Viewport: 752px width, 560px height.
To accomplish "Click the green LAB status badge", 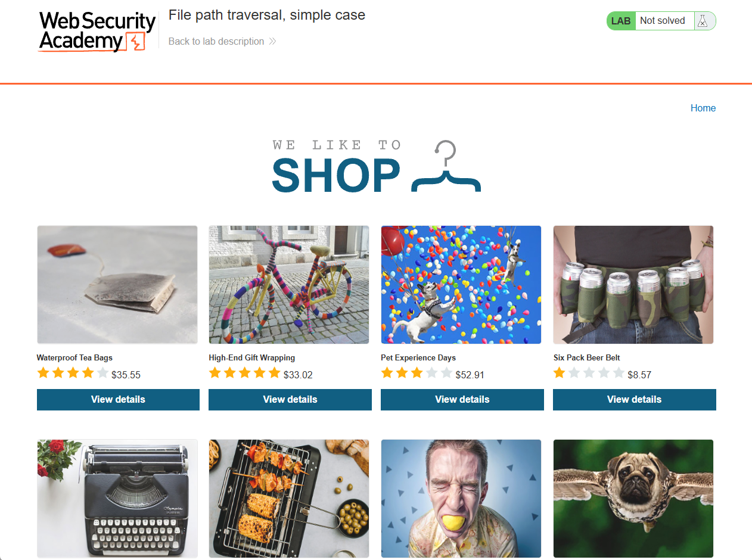I will [620, 21].
